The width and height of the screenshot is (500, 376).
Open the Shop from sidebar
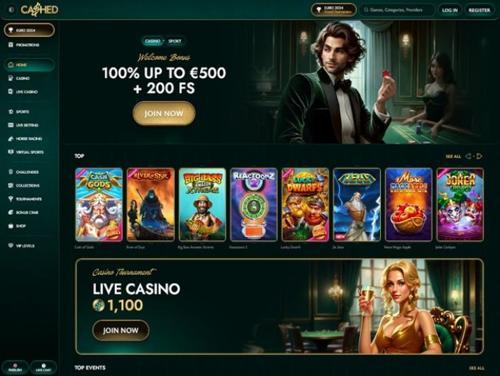click(17, 226)
